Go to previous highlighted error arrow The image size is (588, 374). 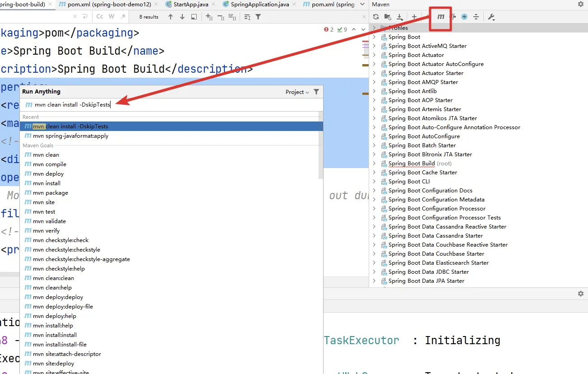354,29
